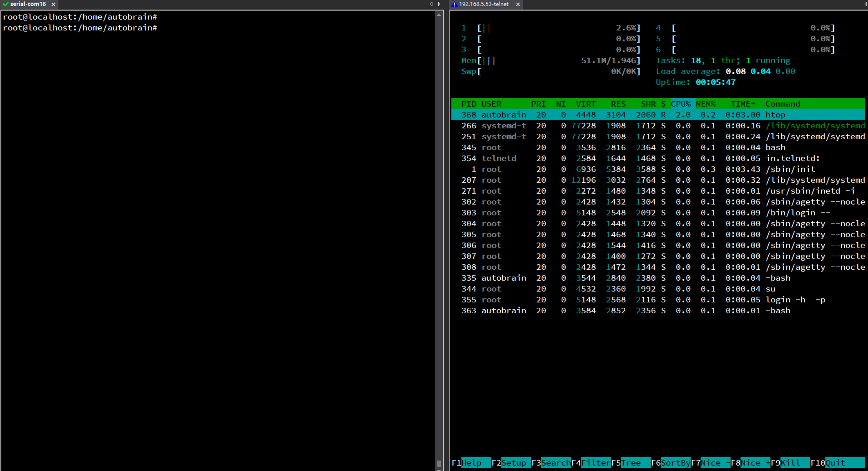
Task: Click the right tab-scroll arrow
Action: tap(439, 4)
